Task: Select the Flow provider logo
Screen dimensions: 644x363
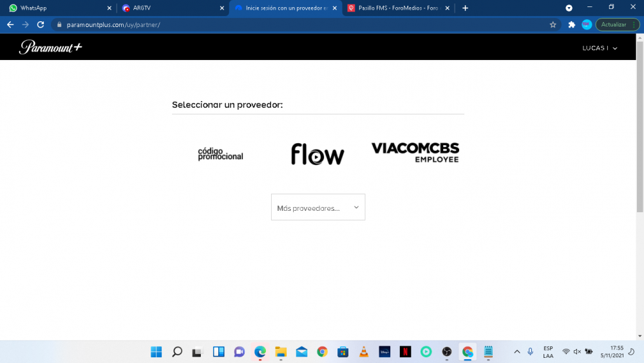Action: pos(317,154)
